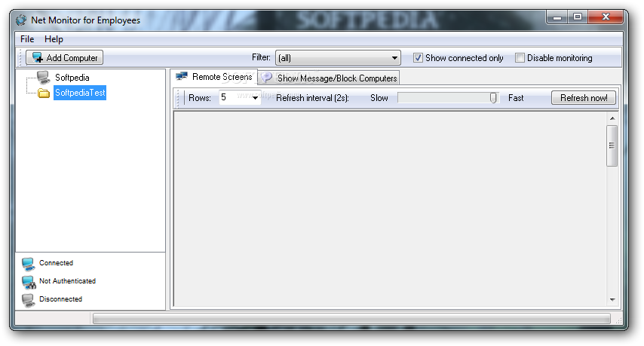Click the Slow label near slider
This screenshot has width=644, height=346.
(379, 98)
